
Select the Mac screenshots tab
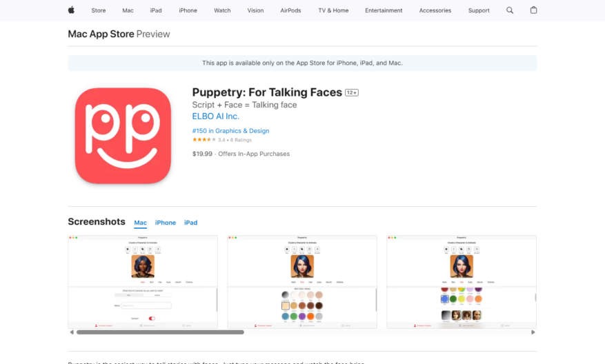[141, 223]
